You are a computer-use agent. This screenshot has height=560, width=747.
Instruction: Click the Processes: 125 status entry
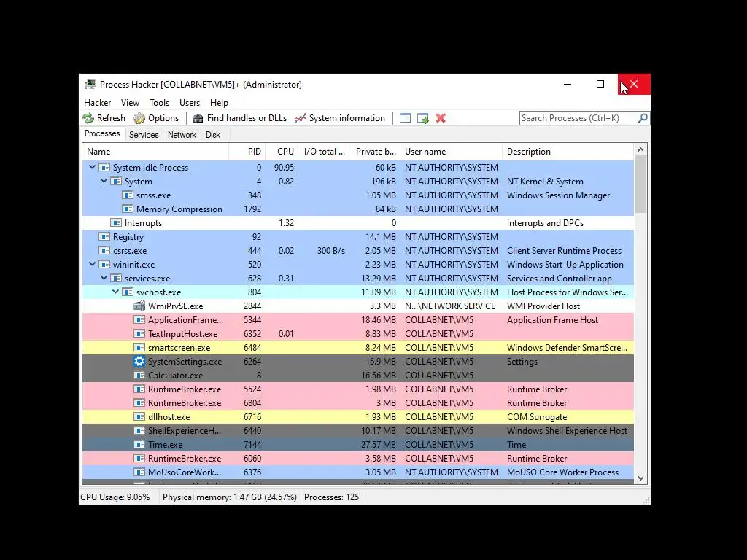[332, 497]
